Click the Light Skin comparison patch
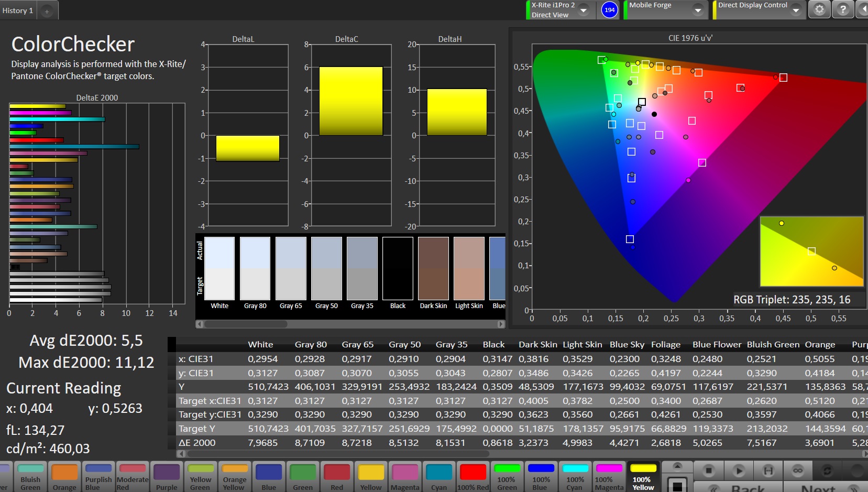Screen dimensions: 868x492 click(469, 268)
